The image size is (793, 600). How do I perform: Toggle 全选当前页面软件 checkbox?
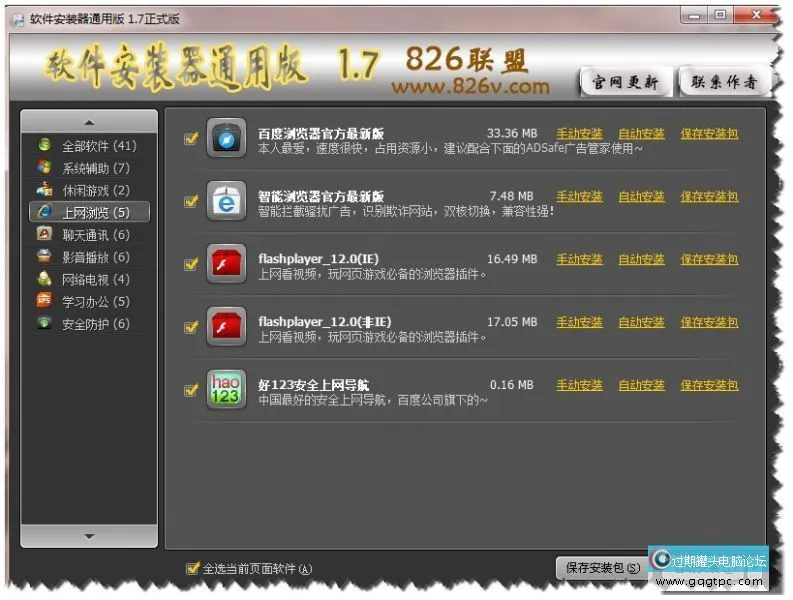[192, 569]
